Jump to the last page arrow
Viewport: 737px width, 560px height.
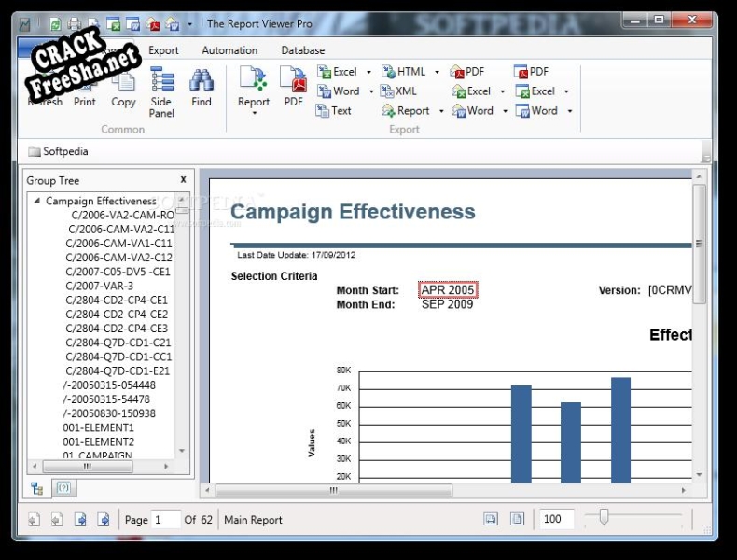pos(104,520)
